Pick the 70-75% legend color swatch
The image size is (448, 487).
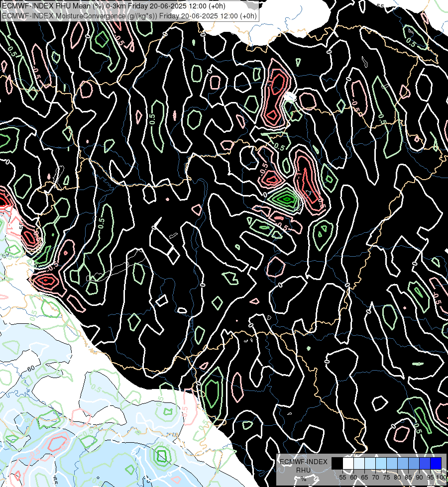tap(381, 463)
